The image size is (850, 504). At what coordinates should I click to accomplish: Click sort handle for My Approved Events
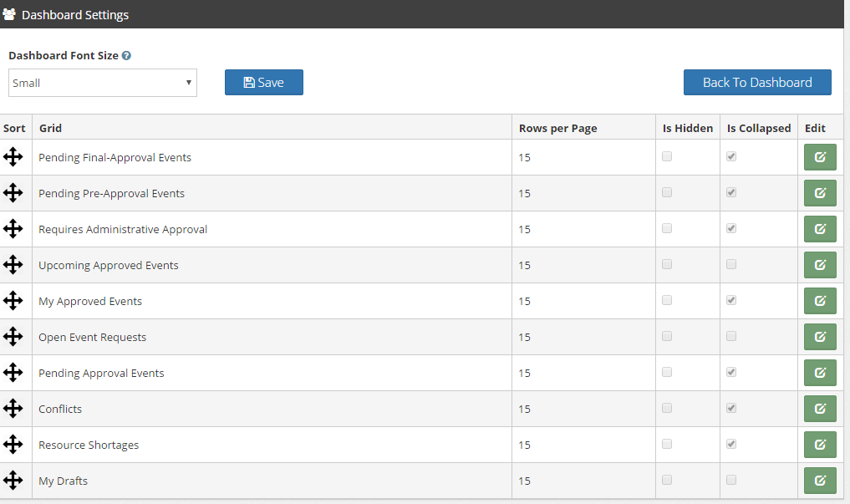13,301
